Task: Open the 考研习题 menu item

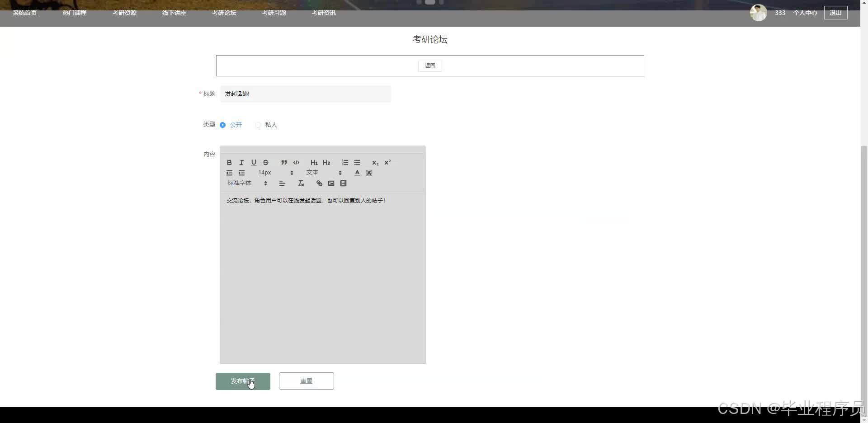Action: 274,13
